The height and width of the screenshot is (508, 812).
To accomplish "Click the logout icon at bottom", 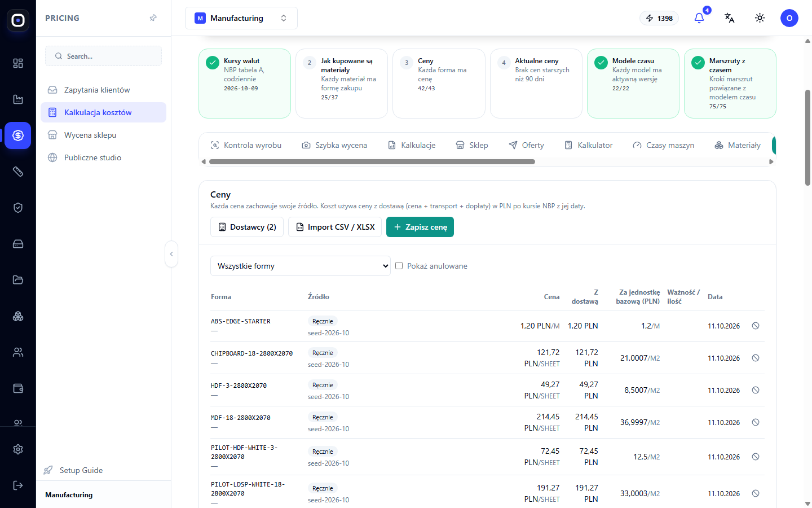I will (x=18, y=485).
